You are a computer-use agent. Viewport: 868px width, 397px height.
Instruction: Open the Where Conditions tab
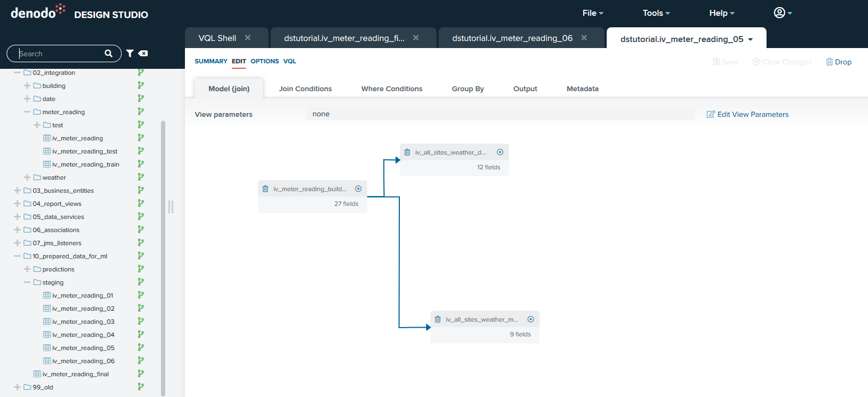392,88
